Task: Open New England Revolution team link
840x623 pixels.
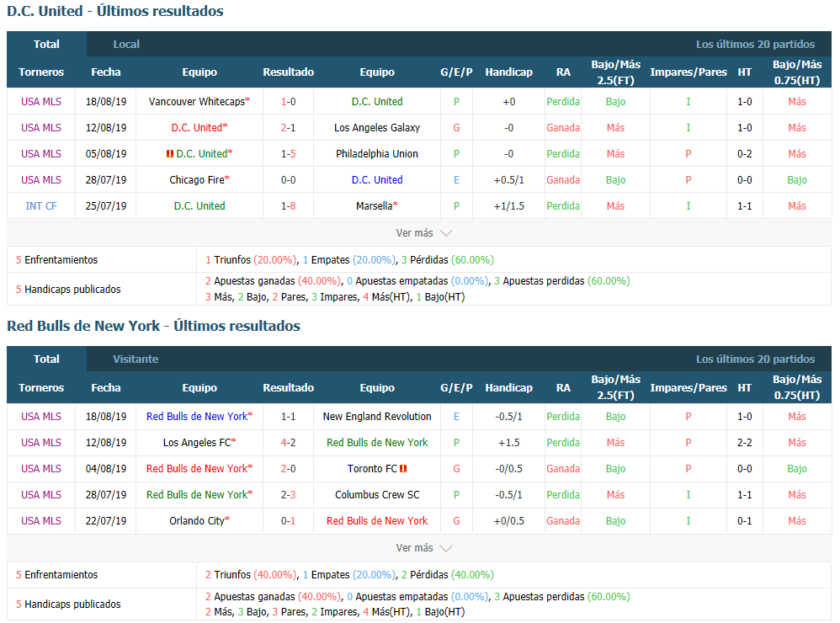Action: [377, 416]
